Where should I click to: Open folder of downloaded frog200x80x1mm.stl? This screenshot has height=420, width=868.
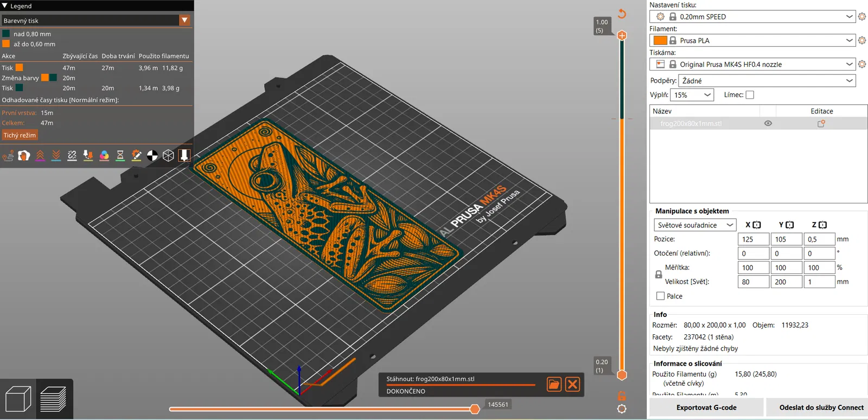click(554, 384)
